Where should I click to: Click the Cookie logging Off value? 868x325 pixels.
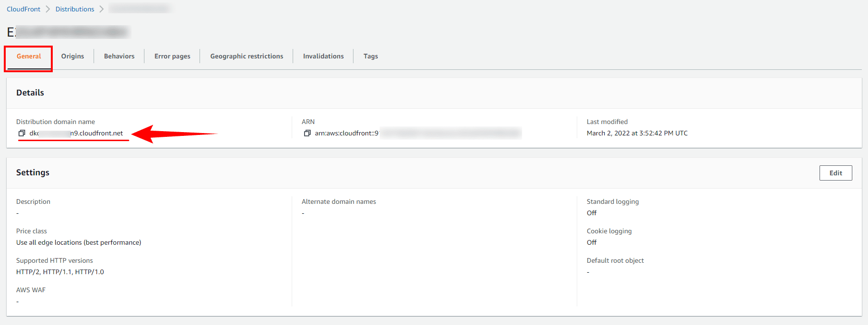(591, 242)
